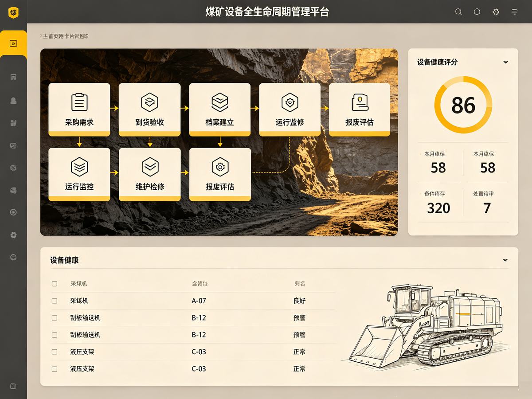
Task: Open the 采购需求 workflow card
Action: point(79,110)
